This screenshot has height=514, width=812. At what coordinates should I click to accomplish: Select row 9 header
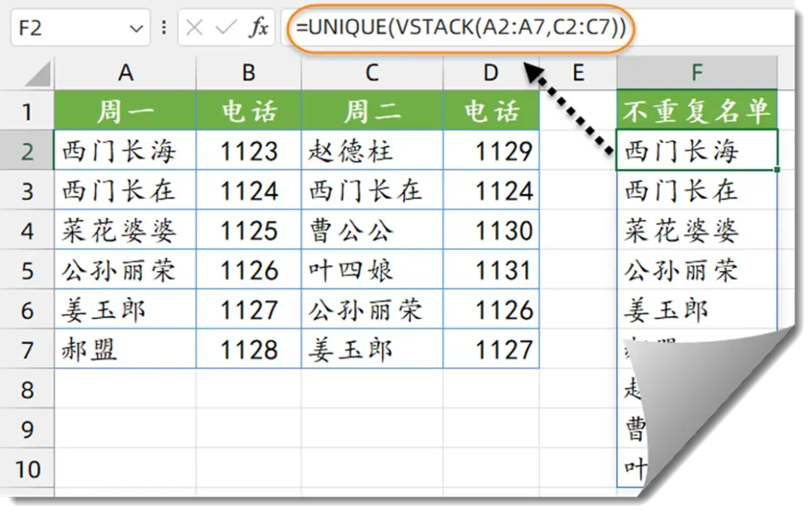(27, 429)
